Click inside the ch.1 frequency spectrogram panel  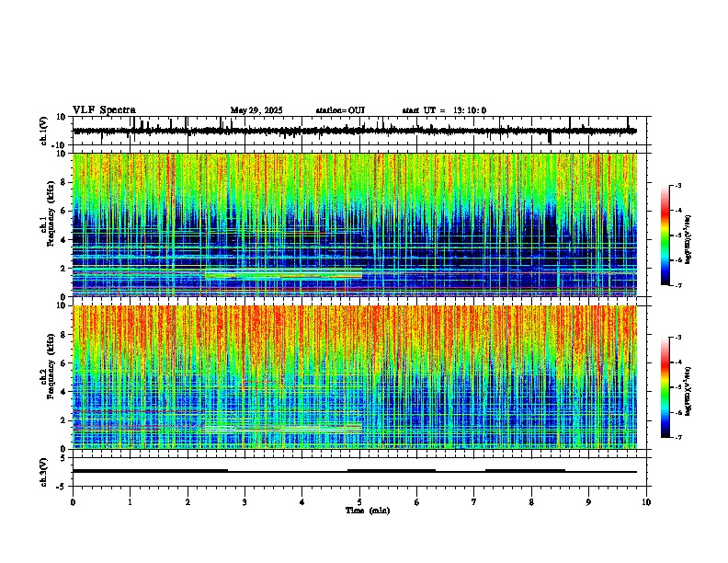(x=359, y=224)
